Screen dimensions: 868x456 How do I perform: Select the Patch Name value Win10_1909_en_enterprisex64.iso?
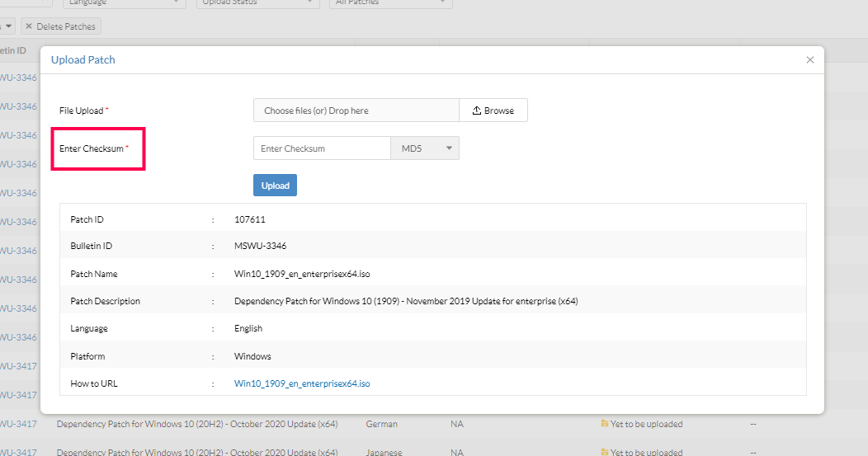point(302,274)
